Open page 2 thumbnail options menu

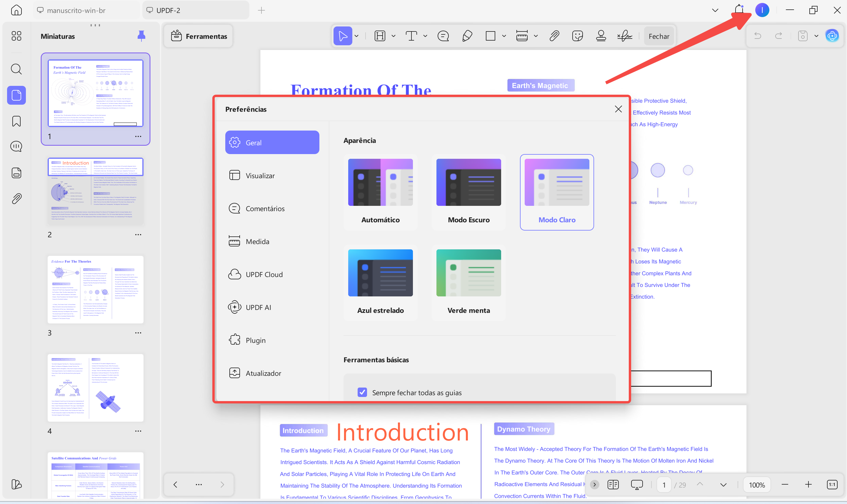click(138, 234)
